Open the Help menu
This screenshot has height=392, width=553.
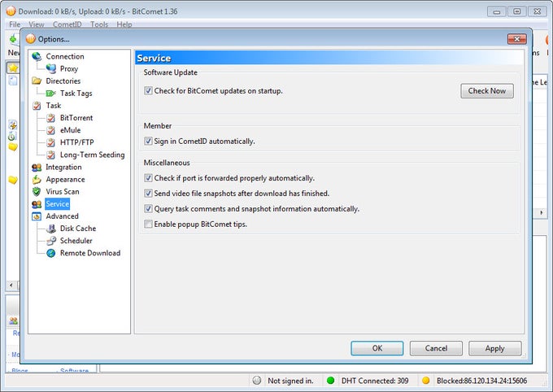[x=124, y=24]
